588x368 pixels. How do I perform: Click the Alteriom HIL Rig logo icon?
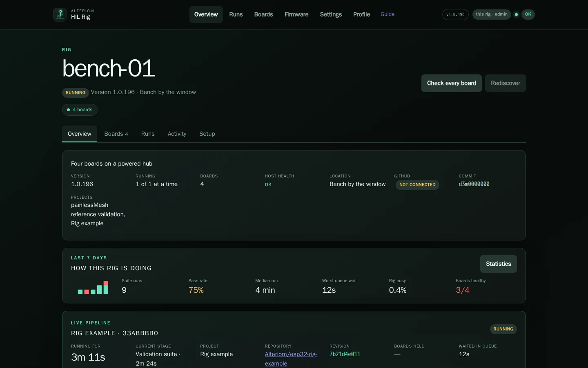tap(60, 14)
